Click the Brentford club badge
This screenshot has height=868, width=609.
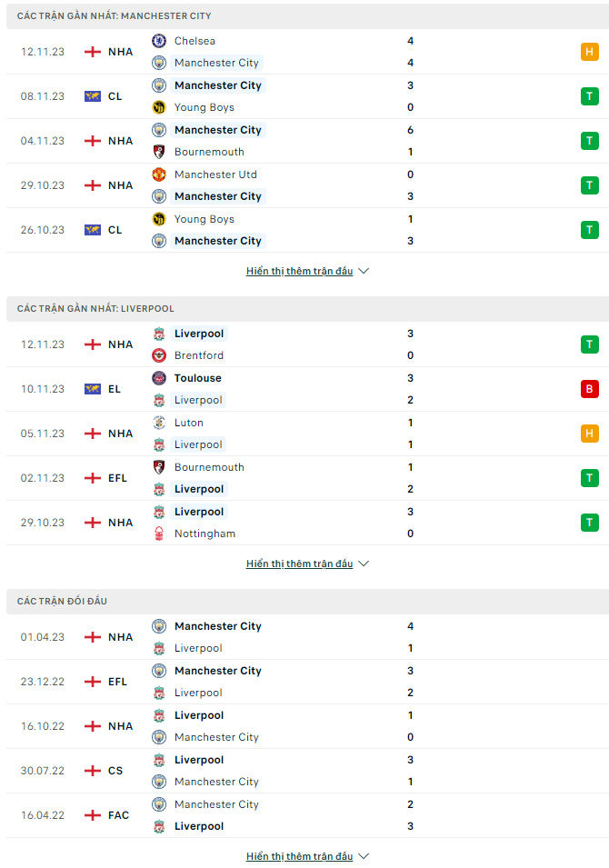[159, 355]
